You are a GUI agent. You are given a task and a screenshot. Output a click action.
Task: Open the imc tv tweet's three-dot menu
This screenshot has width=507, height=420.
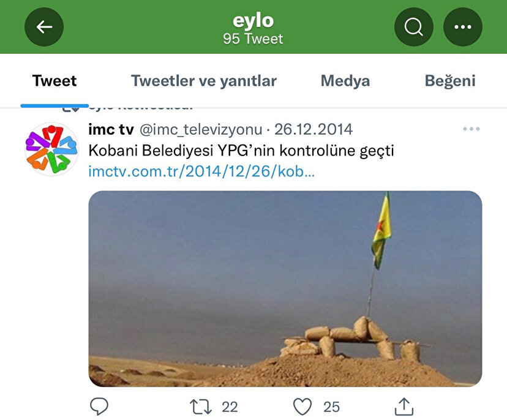(x=471, y=129)
